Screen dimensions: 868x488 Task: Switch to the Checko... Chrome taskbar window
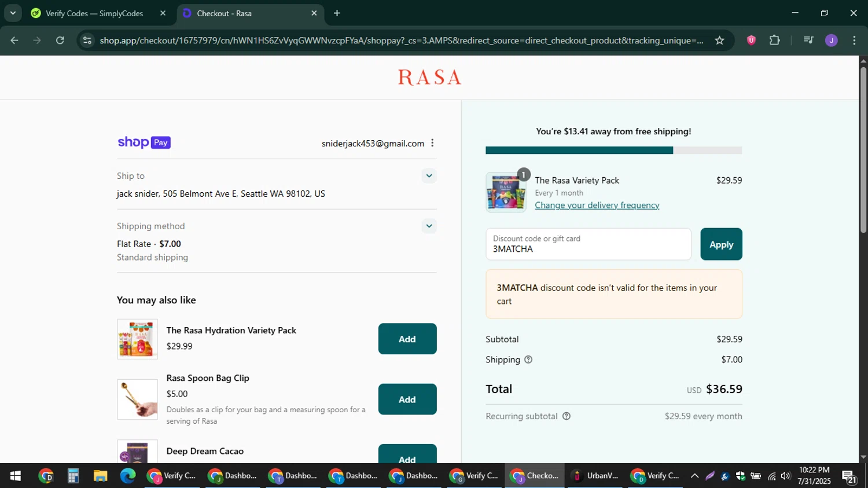click(534, 476)
